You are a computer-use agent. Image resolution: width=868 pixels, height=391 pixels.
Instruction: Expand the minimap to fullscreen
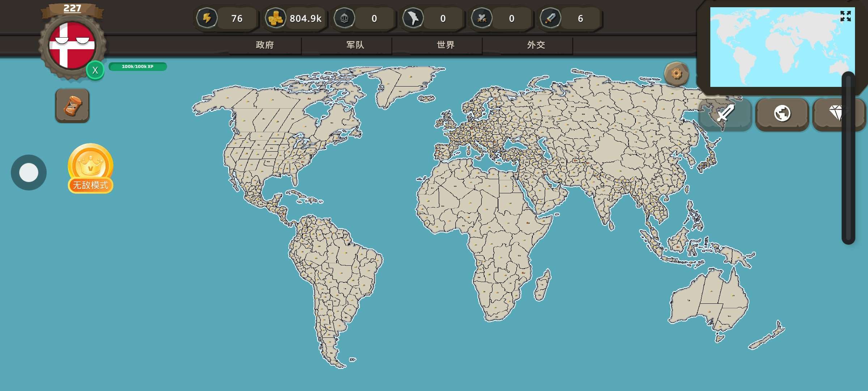coord(845,16)
